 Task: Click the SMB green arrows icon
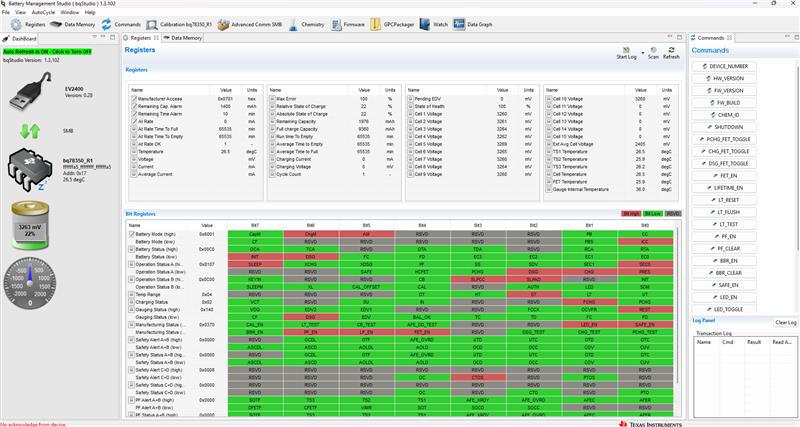click(30, 131)
